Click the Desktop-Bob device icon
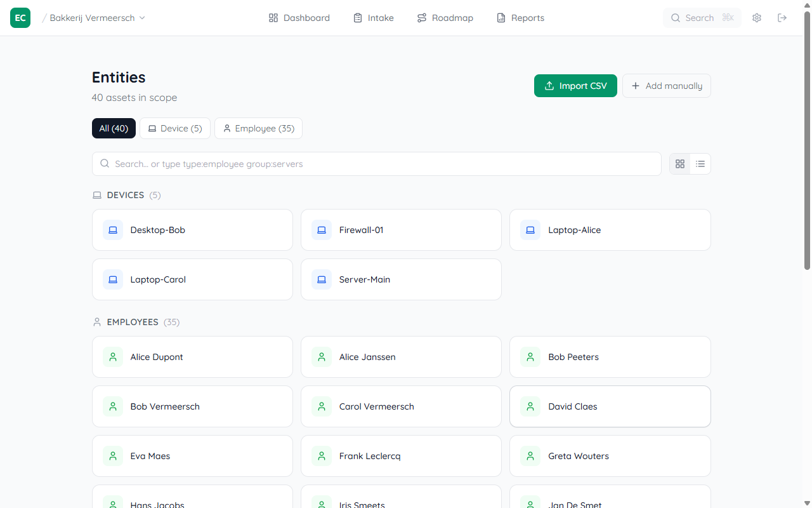This screenshot has width=812, height=508. coord(113,230)
